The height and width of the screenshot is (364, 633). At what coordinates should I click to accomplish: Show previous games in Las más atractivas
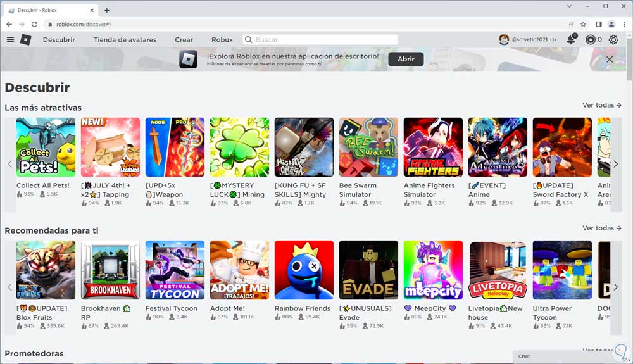[x=10, y=164]
